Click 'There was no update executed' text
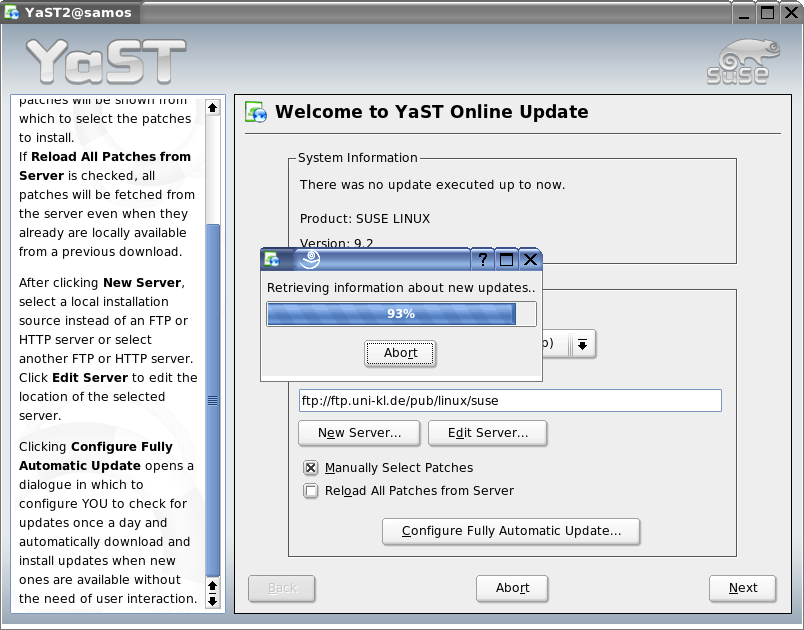The image size is (804, 630). tap(432, 185)
